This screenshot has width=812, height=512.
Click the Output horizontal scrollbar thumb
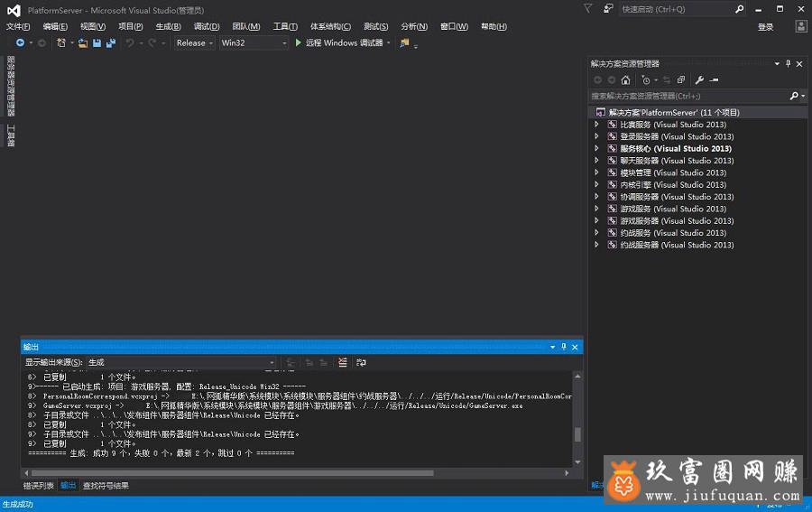point(233,473)
